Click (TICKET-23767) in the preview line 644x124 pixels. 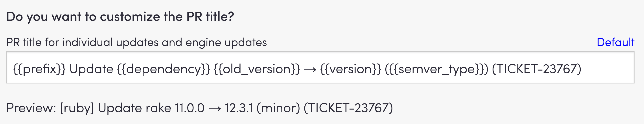[348, 108]
